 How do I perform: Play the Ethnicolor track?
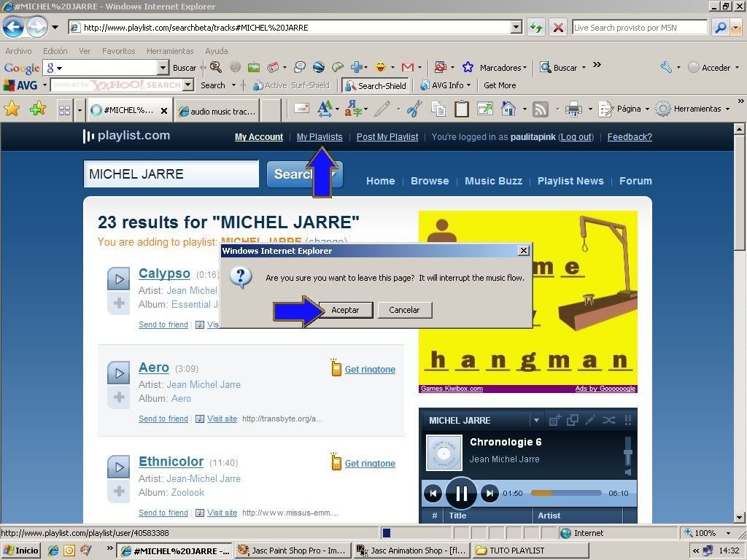click(119, 467)
